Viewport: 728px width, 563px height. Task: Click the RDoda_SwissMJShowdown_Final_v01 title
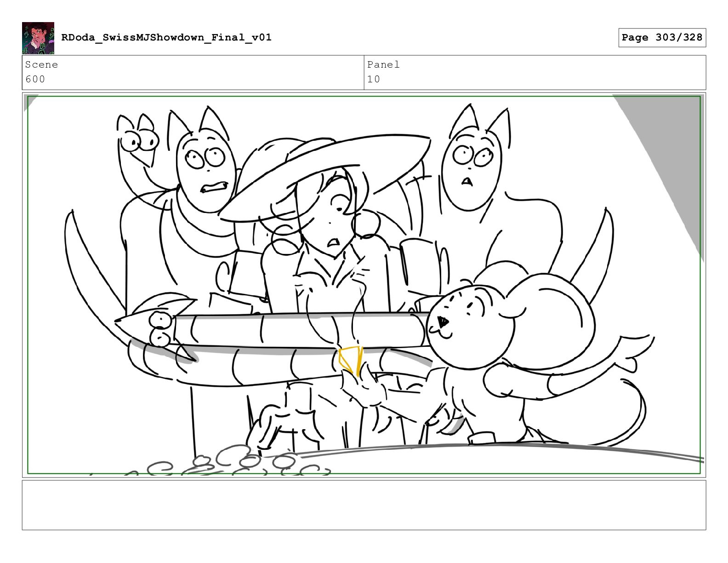[x=166, y=38]
